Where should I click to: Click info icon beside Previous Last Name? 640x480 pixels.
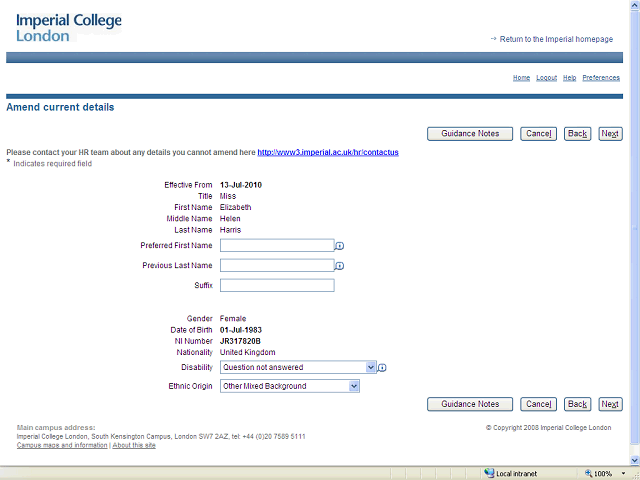340,266
